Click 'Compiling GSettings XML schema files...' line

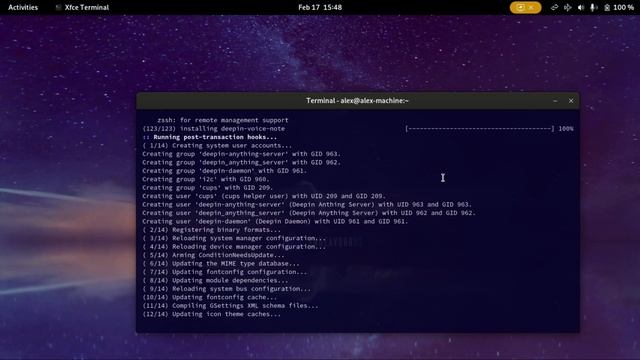[x=230, y=306]
